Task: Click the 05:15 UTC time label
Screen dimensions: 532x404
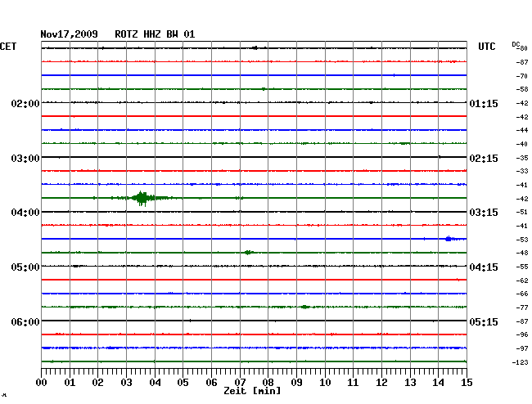Action: point(484,321)
